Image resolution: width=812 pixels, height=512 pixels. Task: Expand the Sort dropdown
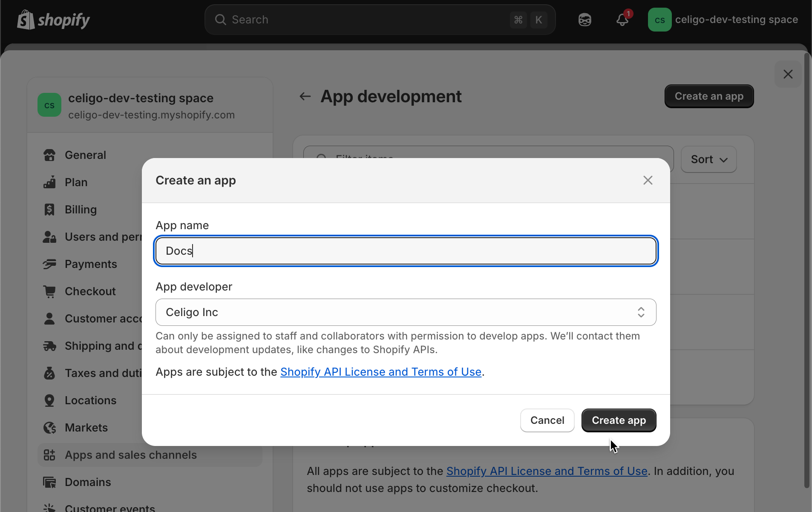[x=708, y=159]
